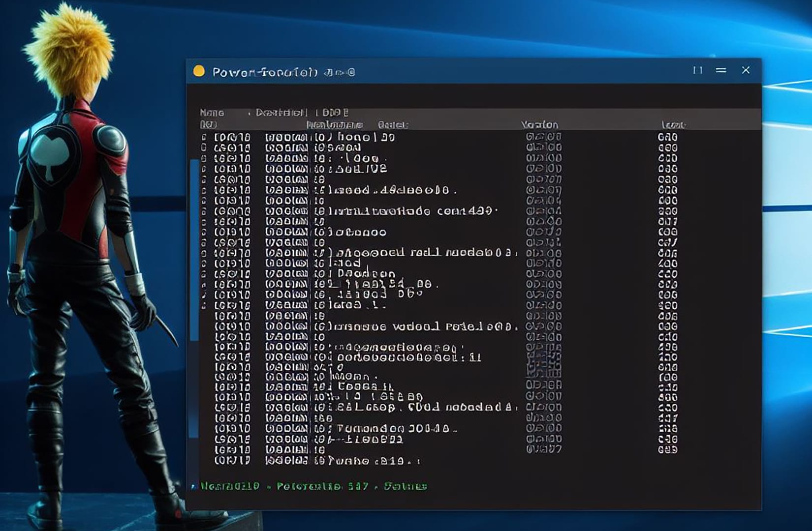Click the blue vertical scrollbar on terminal's left edge
The image size is (812, 531).
tap(194, 250)
